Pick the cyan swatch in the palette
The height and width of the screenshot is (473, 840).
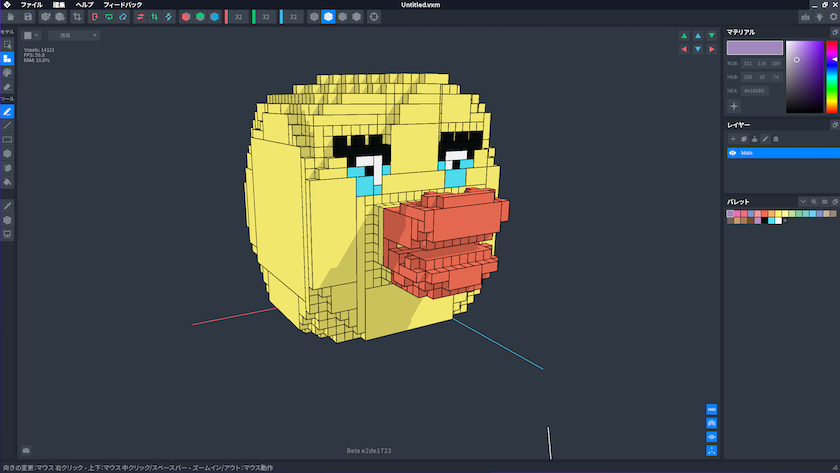(x=771, y=221)
